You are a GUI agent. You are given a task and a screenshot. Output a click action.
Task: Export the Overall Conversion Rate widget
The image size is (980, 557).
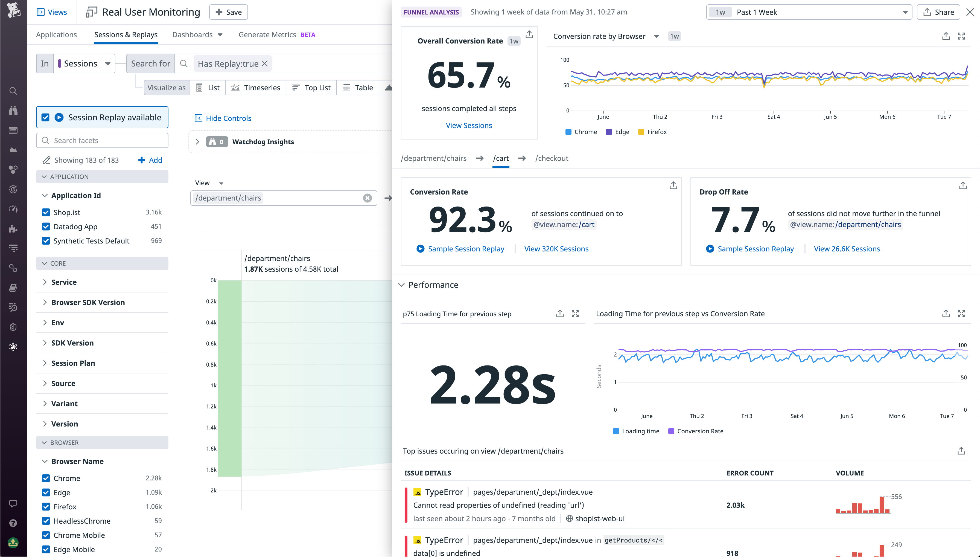coord(529,34)
